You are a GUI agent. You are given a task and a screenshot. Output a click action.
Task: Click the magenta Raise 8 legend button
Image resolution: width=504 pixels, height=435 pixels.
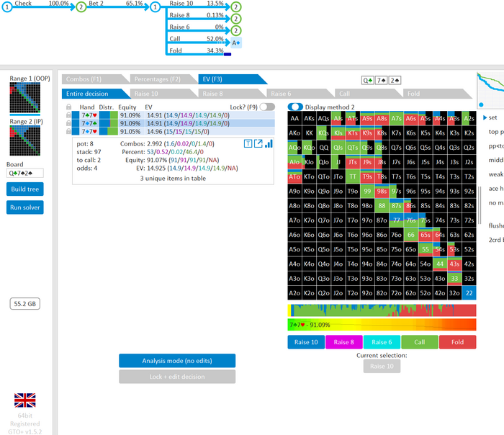(344, 342)
